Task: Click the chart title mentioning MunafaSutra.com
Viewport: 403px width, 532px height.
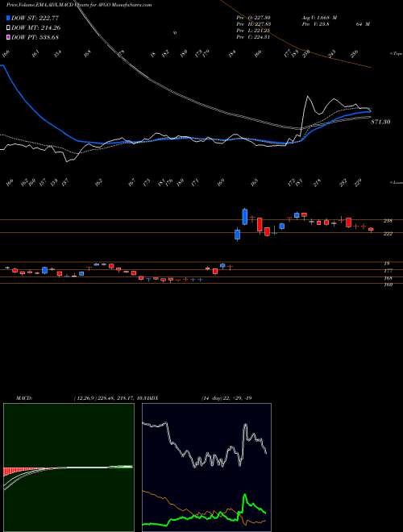Action: (x=79, y=5)
